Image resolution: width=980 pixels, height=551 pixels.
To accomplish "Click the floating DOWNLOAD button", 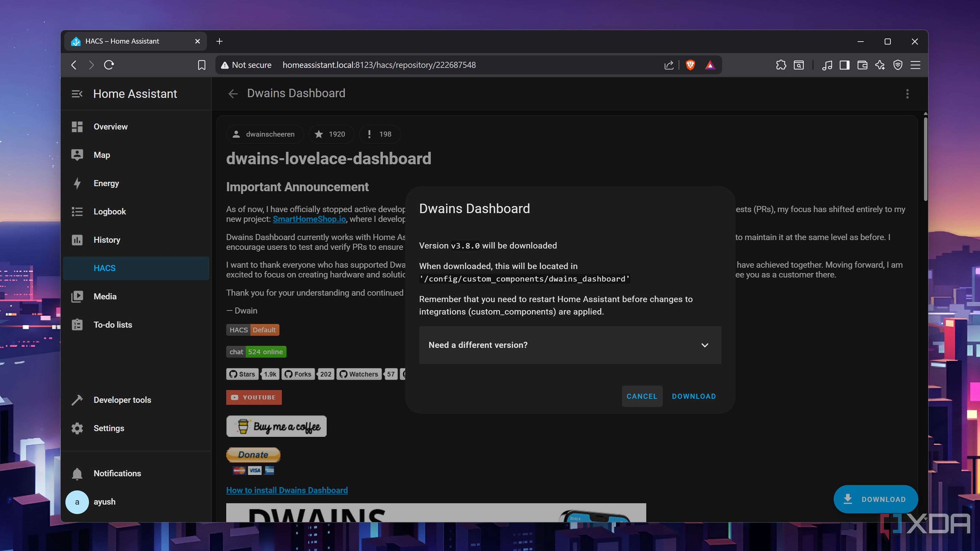I will [x=875, y=499].
